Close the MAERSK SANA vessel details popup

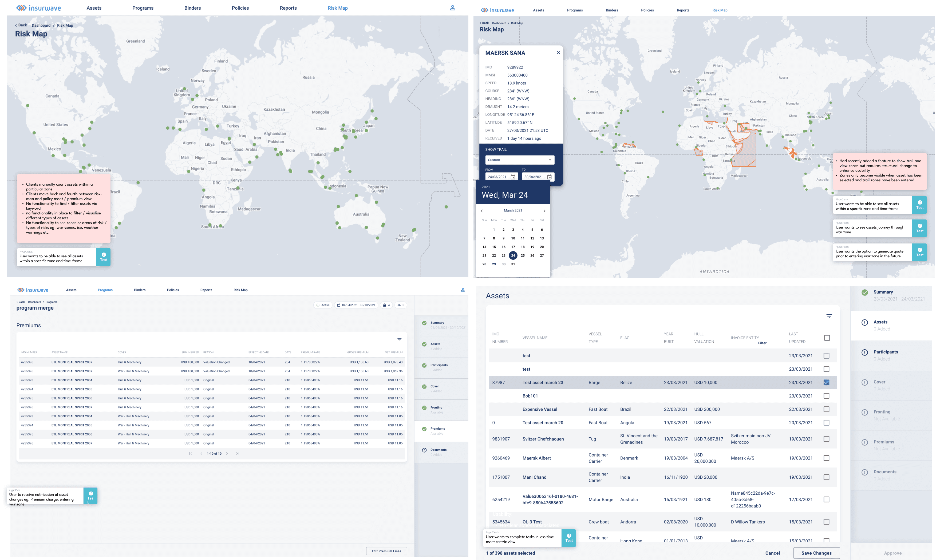tap(558, 53)
